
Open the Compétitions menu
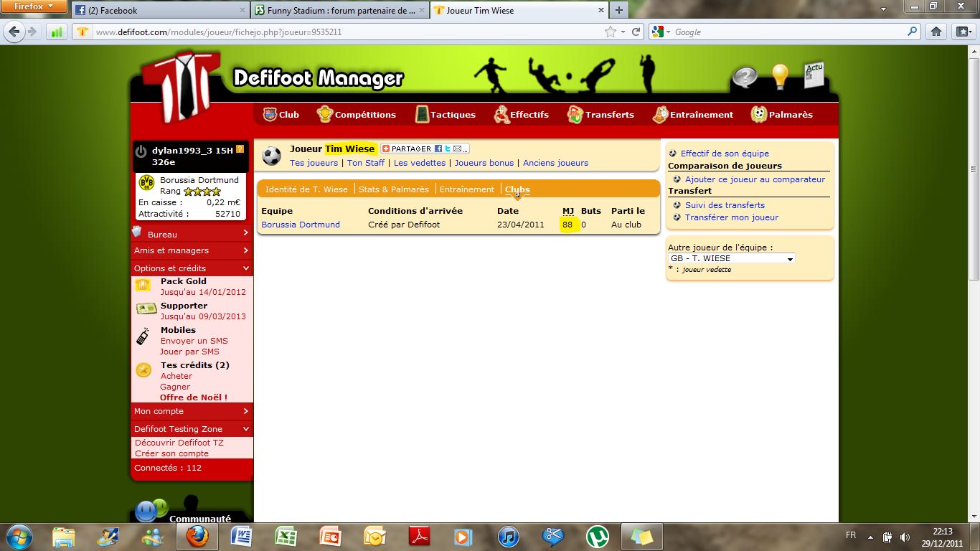357,114
